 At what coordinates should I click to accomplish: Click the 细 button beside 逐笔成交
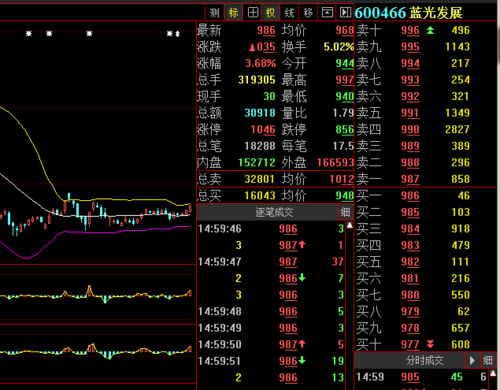click(x=345, y=212)
